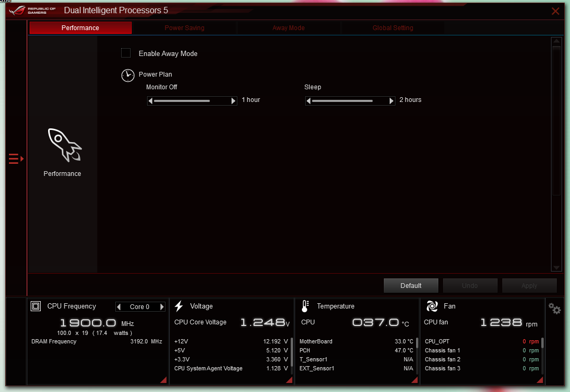Click the Default button
The width and height of the screenshot is (570, 392).
click(411, 286)
